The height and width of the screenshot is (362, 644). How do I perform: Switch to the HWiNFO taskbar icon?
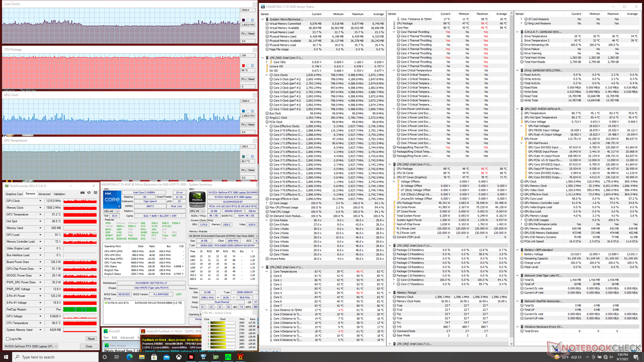[x=204, y=357]
